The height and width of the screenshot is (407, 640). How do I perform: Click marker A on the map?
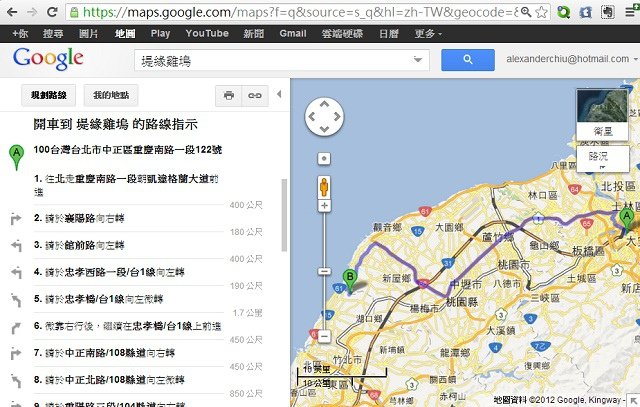pos(627,220)
